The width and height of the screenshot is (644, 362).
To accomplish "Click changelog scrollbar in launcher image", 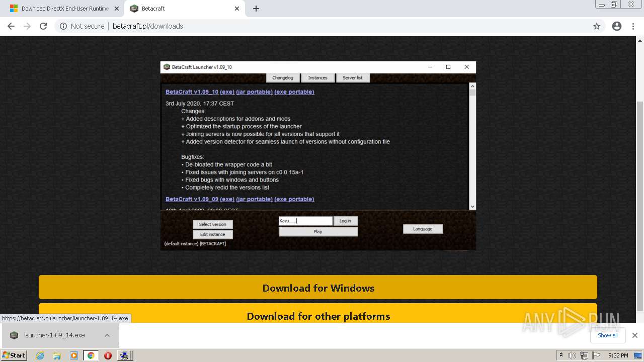I will point(472,146).
